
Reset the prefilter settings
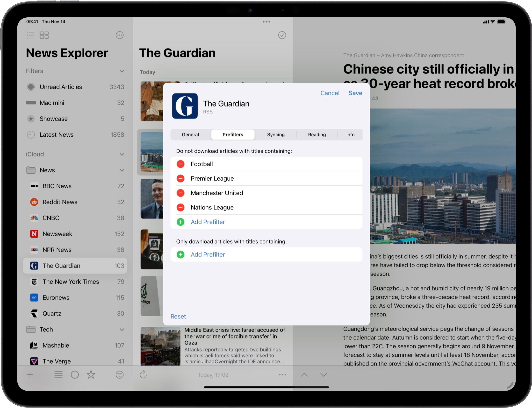click(x=178, y=317)
